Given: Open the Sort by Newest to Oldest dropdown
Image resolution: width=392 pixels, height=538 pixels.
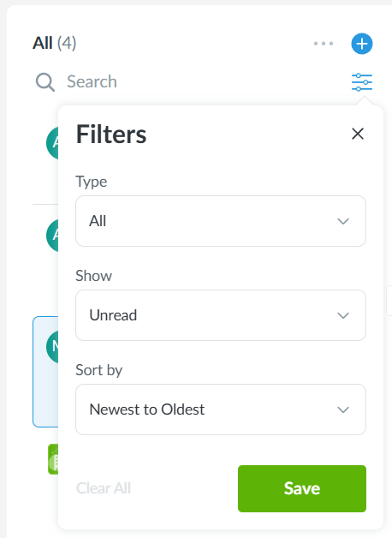Looking at the screenshot, I should pyautogui.click(x=221, y=409).
